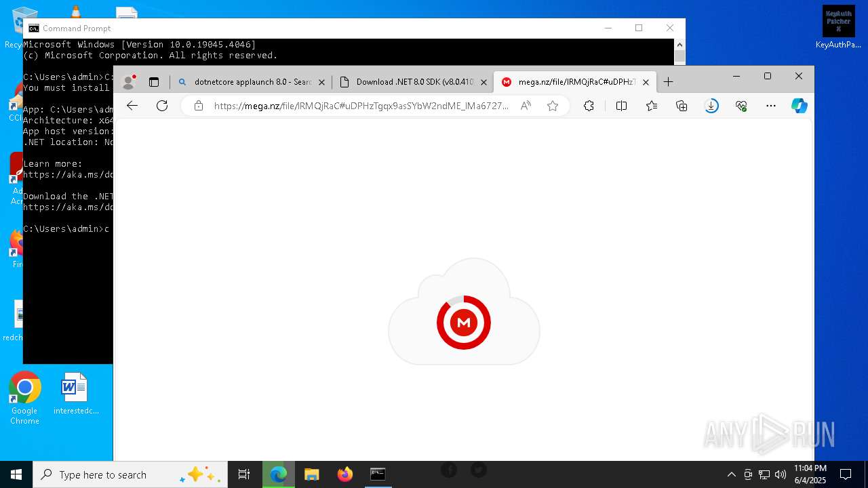Activate Read aloud icon in address bar
868x488 pixels.
(x=526, y=106)
